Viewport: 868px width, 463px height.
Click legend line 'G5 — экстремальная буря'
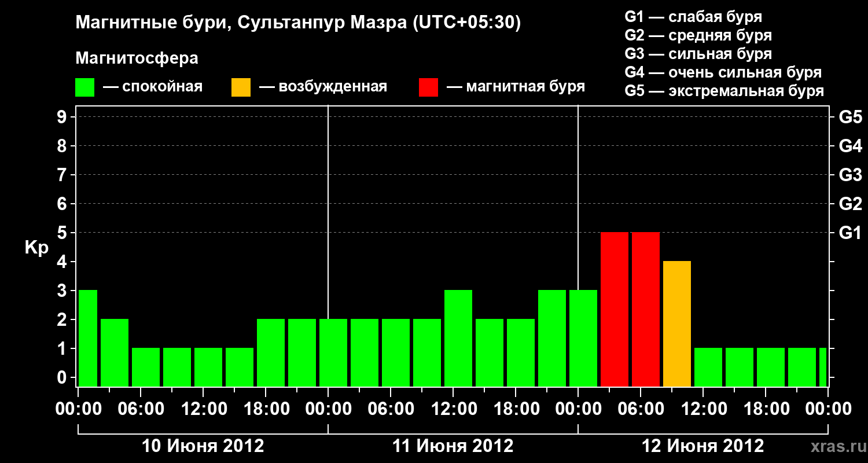coord(724,91)
